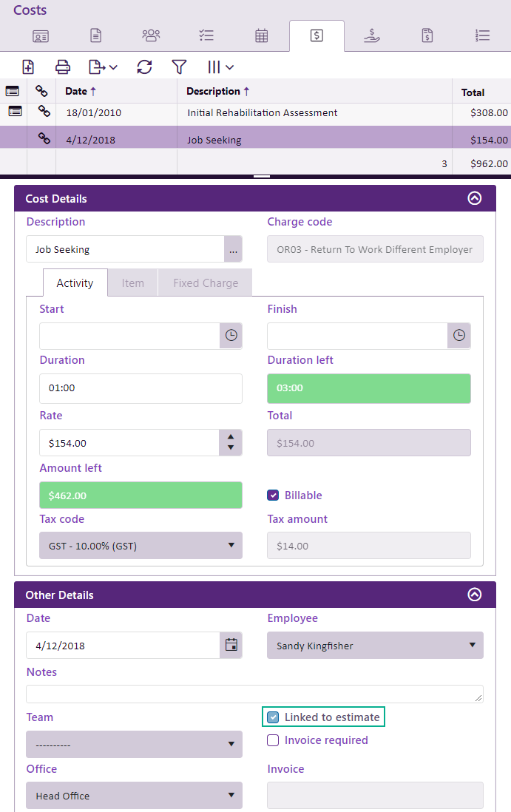511x812 pixels.
Task: Increase the Rate using the up arrow
Action: (231, 437)
